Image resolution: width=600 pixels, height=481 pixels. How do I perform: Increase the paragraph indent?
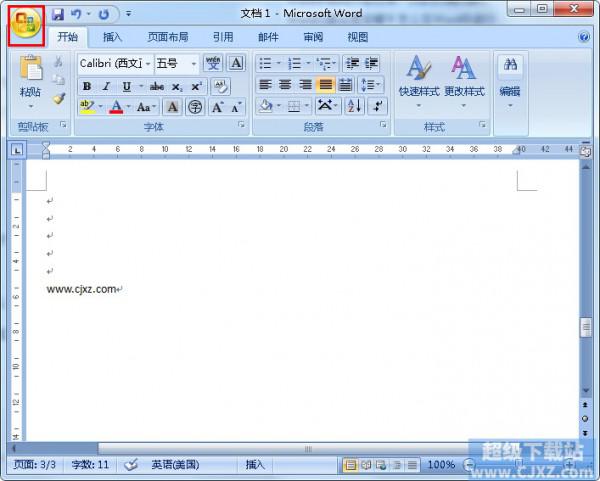tap(371, 64)
